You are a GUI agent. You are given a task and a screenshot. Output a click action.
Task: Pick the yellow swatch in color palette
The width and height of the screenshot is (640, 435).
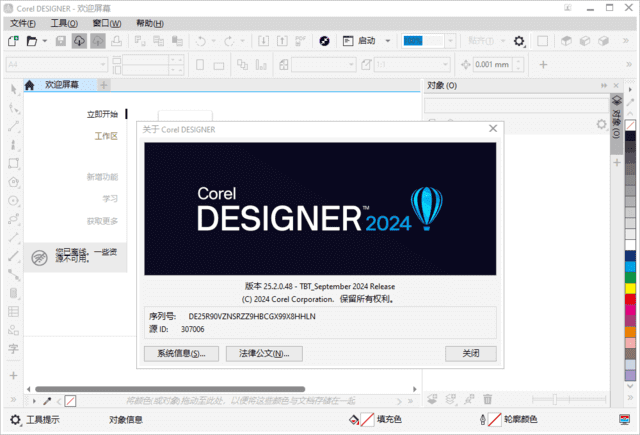pyautogui.click(x=630, y=288)
